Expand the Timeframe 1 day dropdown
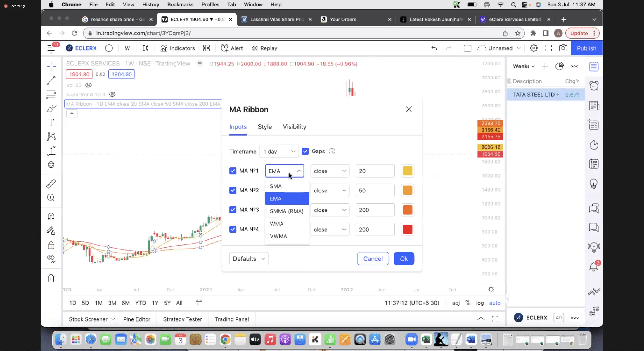Screen dimensions: 644x351 point(279,152)
